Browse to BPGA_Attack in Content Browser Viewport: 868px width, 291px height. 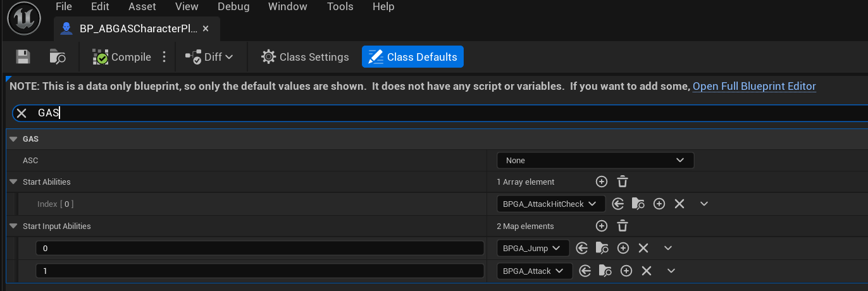(x=605, y=271)
